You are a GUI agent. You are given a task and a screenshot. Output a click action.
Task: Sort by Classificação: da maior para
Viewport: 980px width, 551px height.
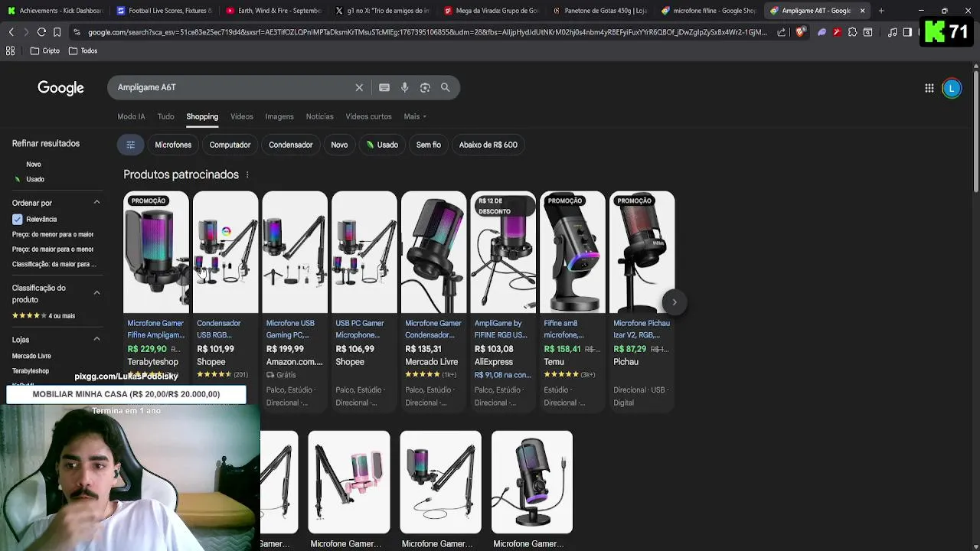point(54,264)
